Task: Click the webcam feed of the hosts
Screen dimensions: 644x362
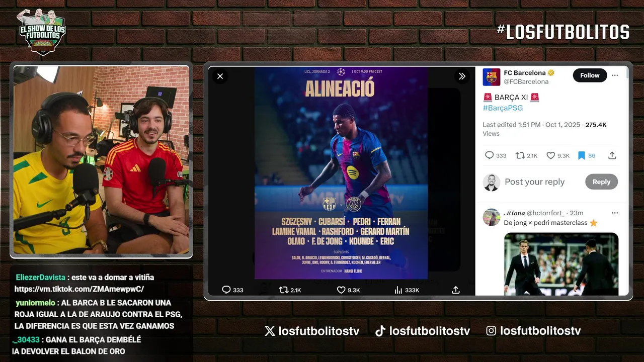Action: pyautogui.click(x=101, y=160)
